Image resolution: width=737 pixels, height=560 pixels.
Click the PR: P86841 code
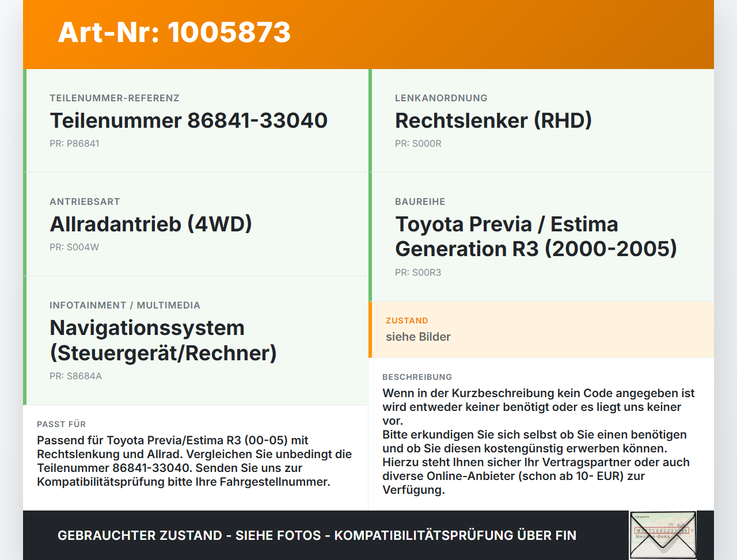pyautogui.click(x=74, y=143)
